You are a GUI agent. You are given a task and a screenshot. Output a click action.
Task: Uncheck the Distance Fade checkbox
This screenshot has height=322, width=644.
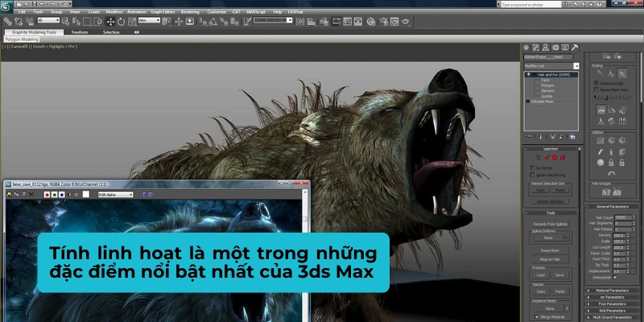(597, 83)
